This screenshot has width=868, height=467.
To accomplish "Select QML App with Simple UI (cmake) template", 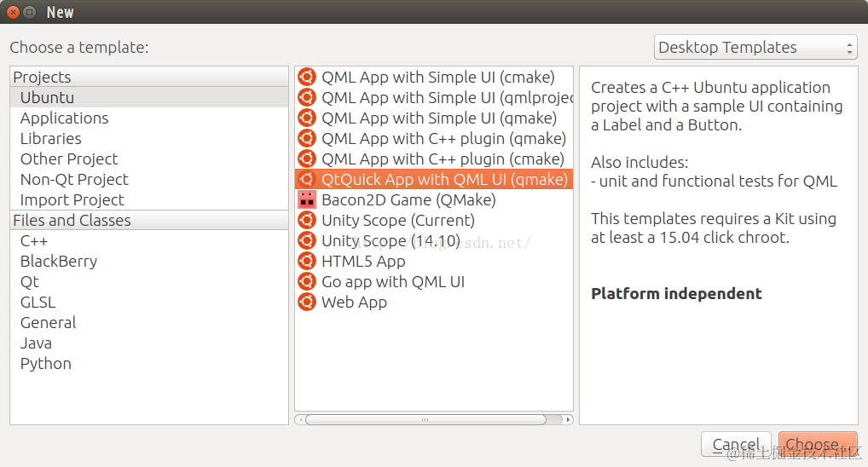I will coord(434,77).
